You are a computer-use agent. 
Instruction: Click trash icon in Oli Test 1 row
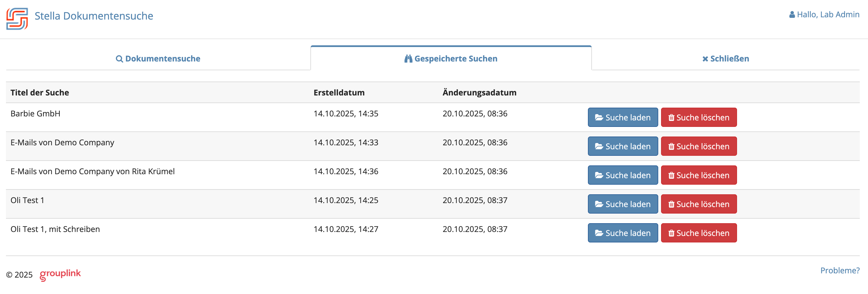tap(671, 204)
